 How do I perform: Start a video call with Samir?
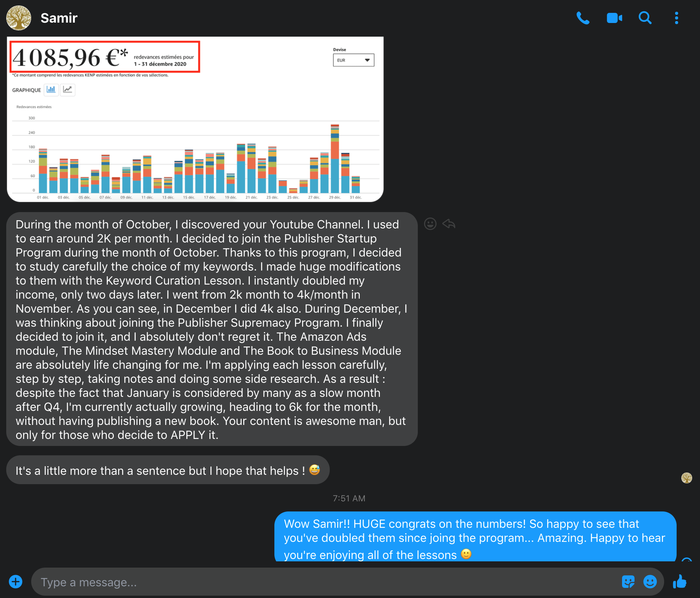click(x=614, y=18)
